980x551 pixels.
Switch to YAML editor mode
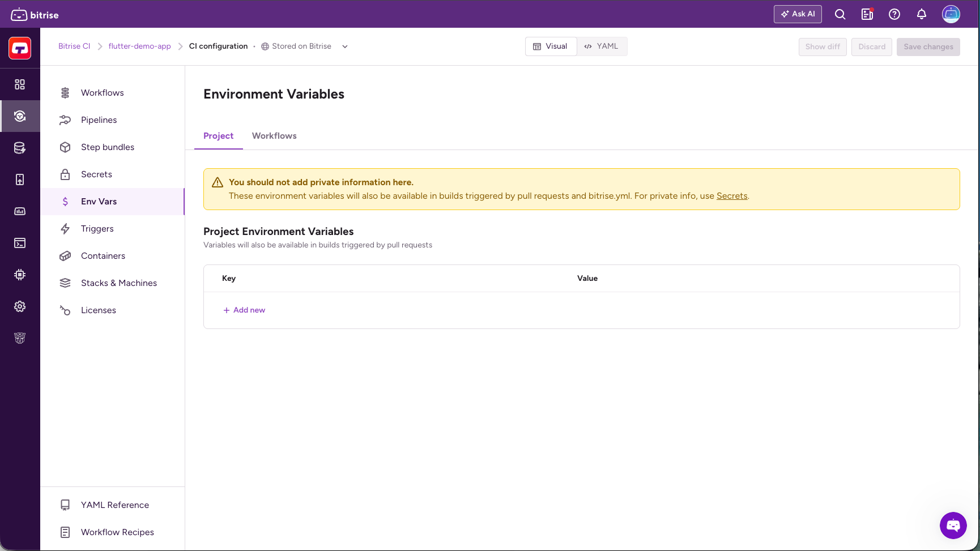pos(602,46)
